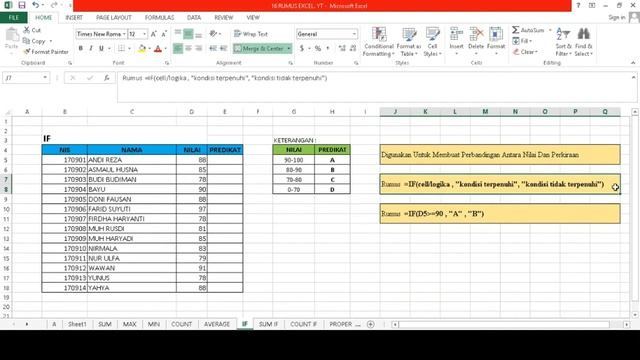Select cell with ANDI REZA
The width and height of the screenshot is (640, 360).
click(x=132, y=160)
